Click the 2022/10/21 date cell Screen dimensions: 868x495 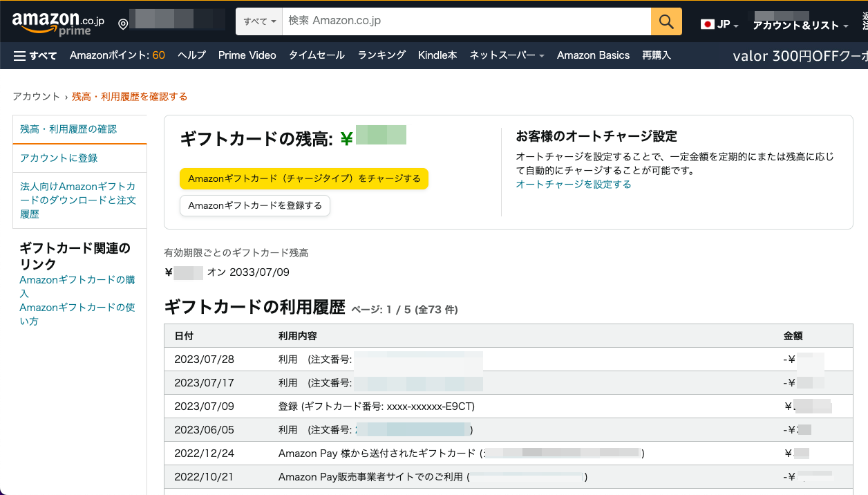tap(204, 477)
